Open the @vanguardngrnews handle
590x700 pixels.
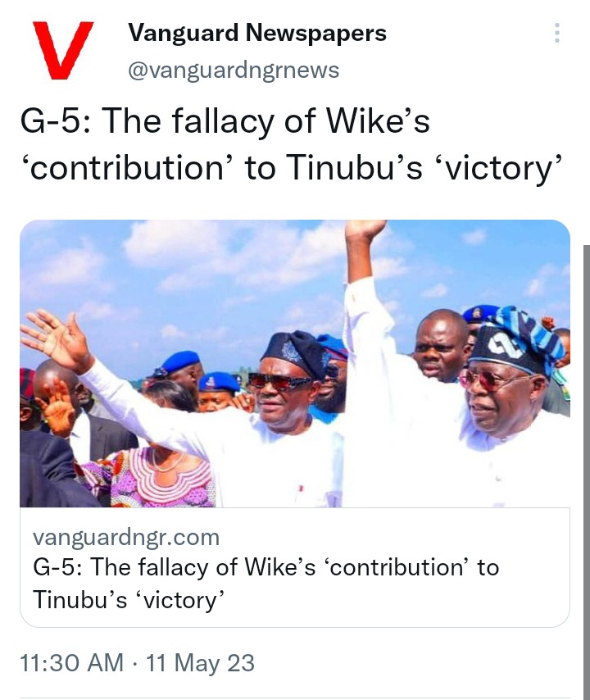click(234, 70)
